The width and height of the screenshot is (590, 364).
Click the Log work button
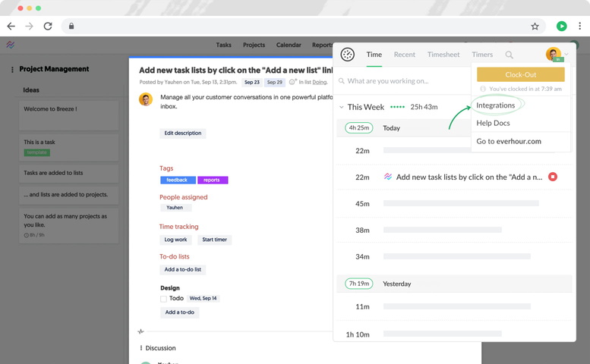pos(175,240)
